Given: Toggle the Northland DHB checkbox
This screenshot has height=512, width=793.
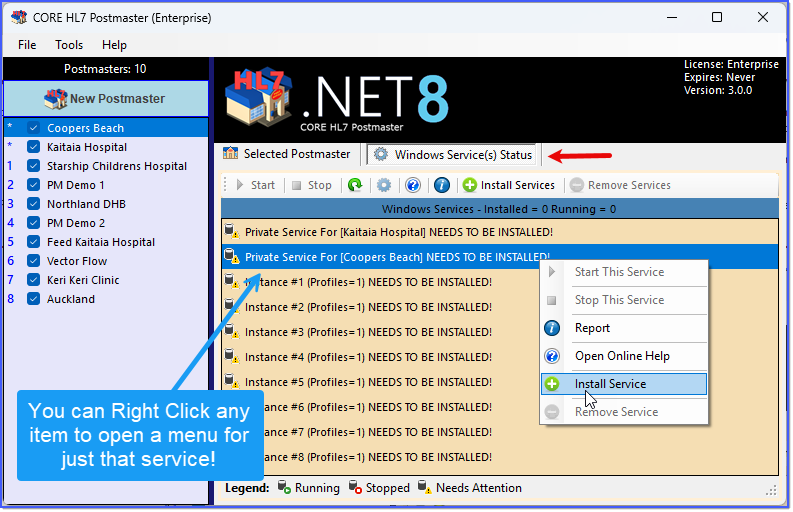Looking at the screenshot, I should tap(33, 204).
